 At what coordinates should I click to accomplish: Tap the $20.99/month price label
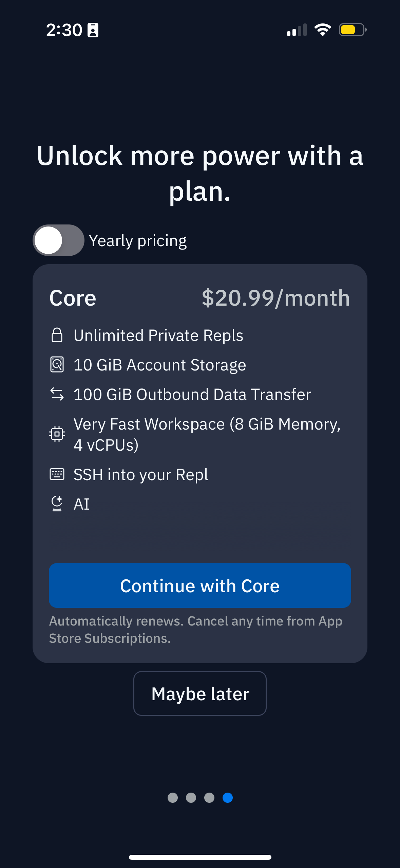[275, 298]
